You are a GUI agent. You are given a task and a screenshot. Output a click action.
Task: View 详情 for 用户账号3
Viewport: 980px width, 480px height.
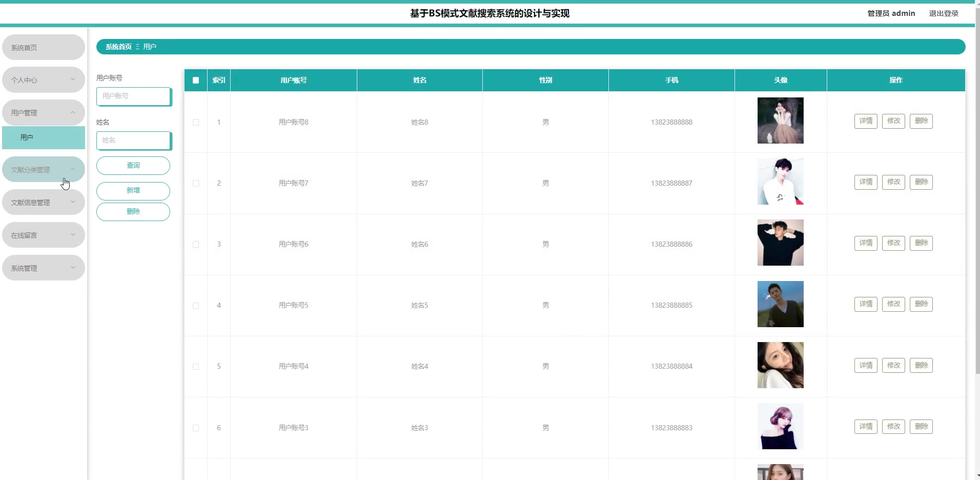tap(866, 427)
